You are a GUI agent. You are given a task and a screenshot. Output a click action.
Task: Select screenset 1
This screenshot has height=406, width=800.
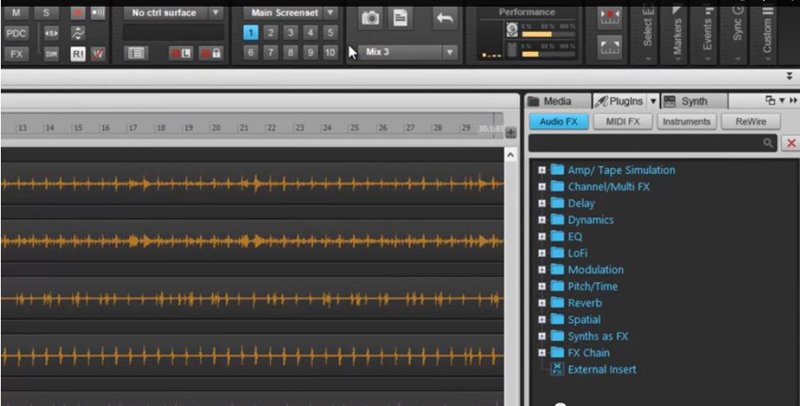click(251, 33)
